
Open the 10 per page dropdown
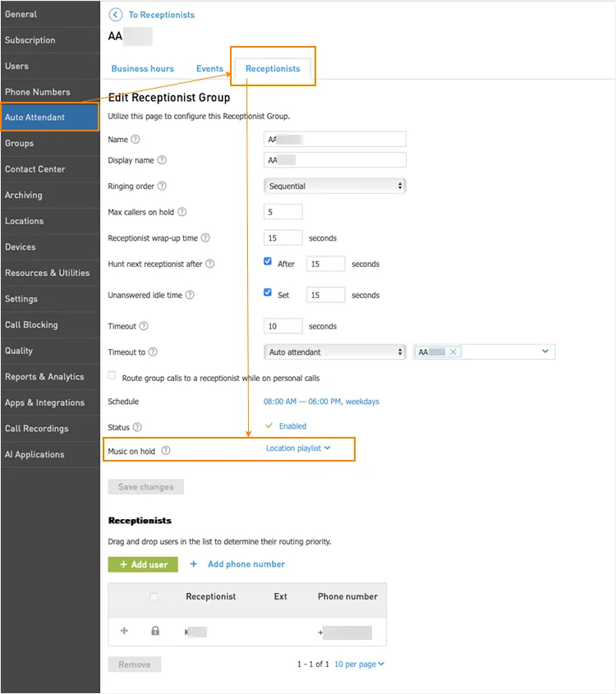(360, 664)
